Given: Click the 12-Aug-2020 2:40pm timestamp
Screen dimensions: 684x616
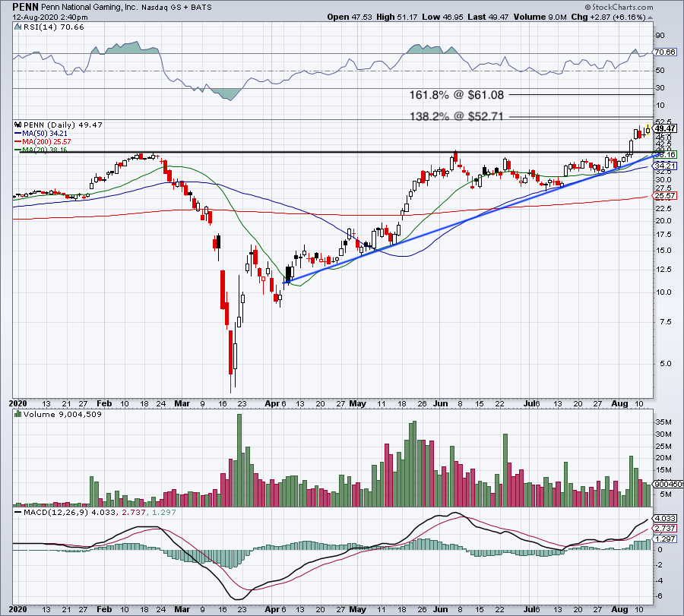Looking at the screenshot, I should coord(50,17).
